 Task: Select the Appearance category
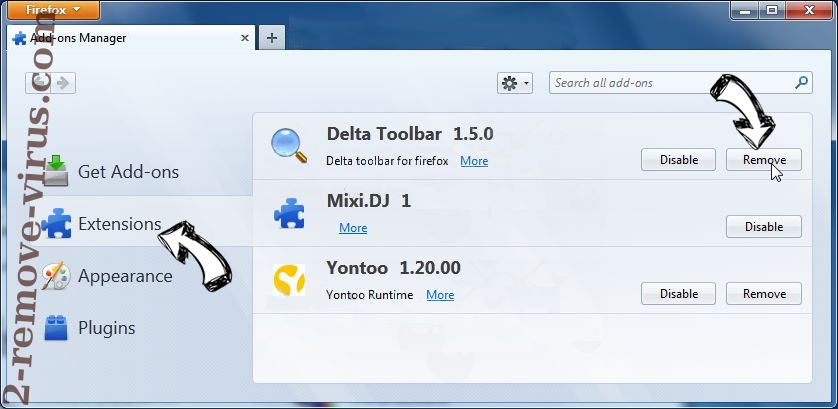tap(125, 275)
